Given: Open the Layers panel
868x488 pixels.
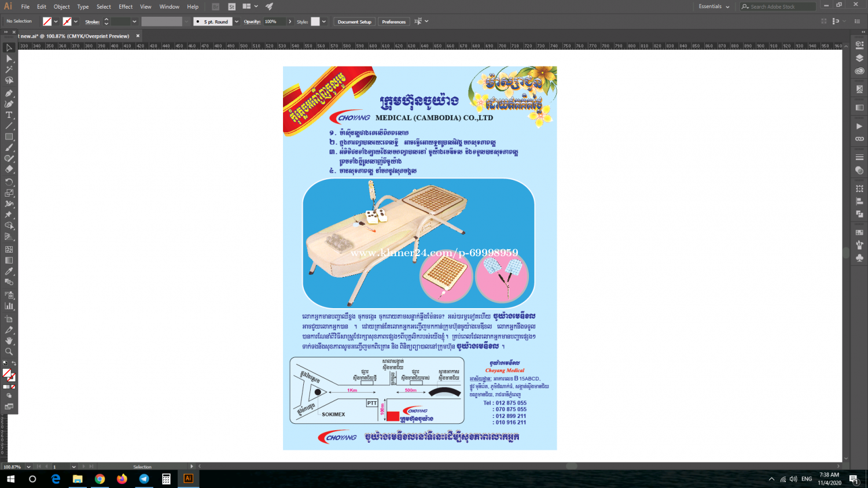Looking at the screenshot, I should click(x=859, y=58).
